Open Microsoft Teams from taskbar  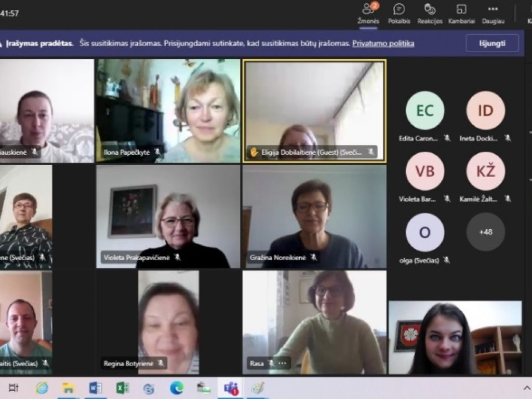(230, 388)
